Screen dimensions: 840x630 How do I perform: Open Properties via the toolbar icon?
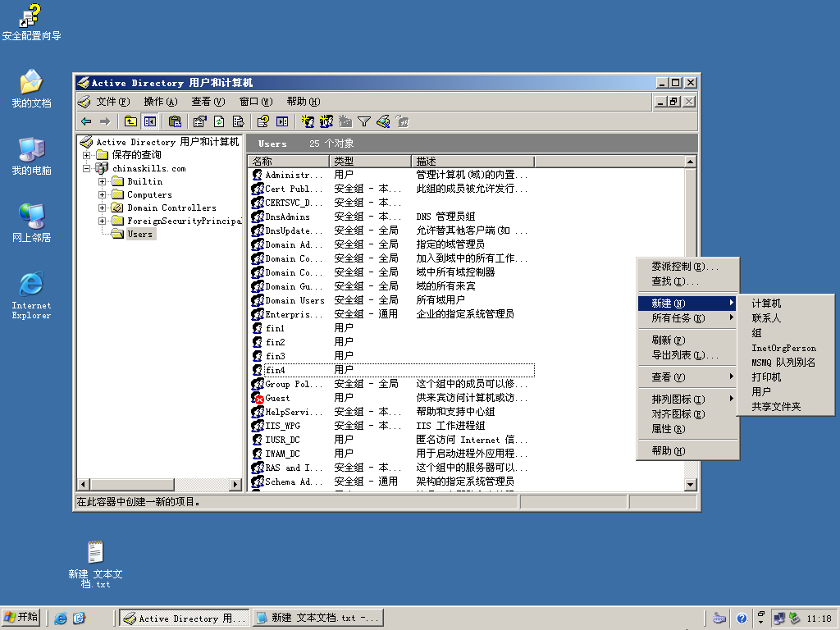(200, 121)
